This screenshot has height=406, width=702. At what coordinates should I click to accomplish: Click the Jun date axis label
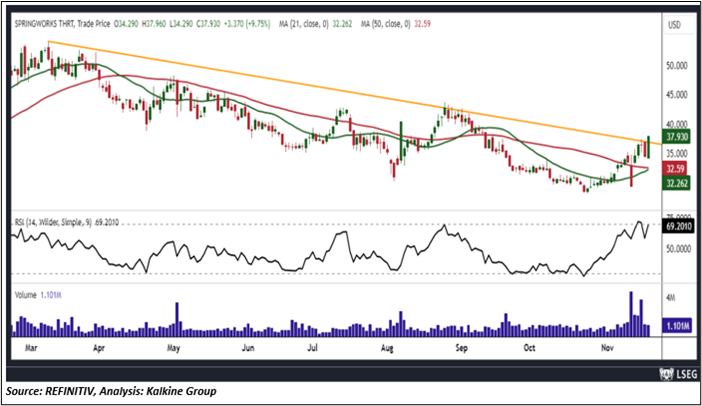[248, 348]
